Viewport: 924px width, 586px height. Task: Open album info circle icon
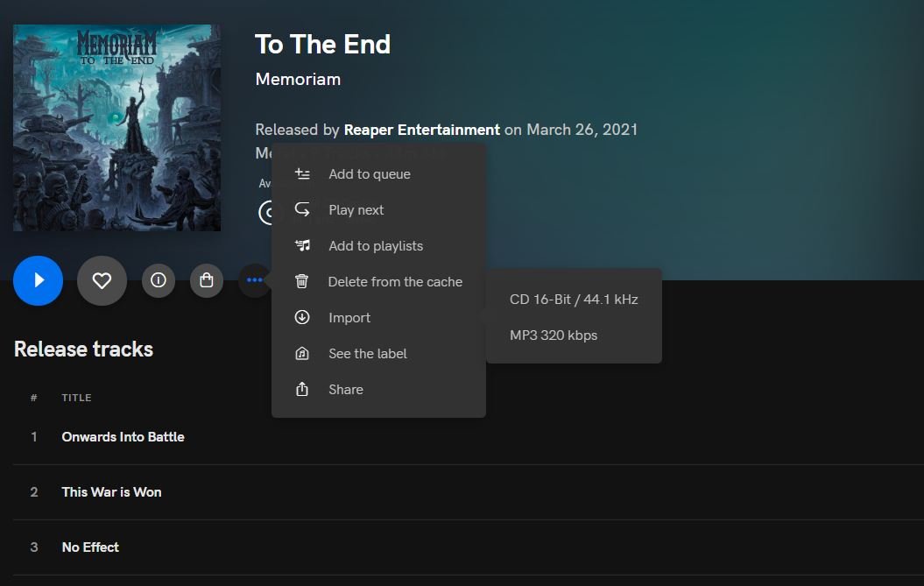click(158, 280)
